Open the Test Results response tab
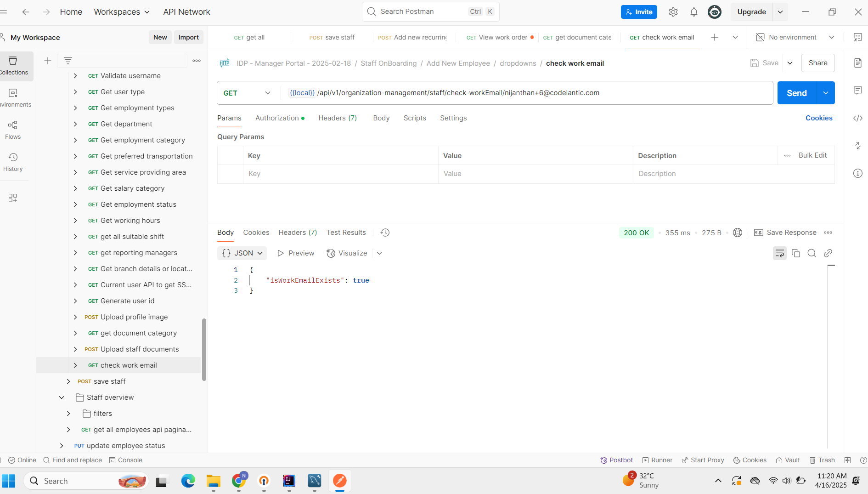This screenshot has width=868, height=494. [346, 233]
